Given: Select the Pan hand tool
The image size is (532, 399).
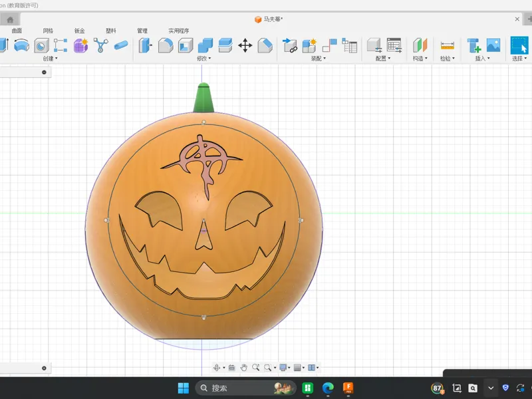Looking at the screenshot, I should (243, 368).
